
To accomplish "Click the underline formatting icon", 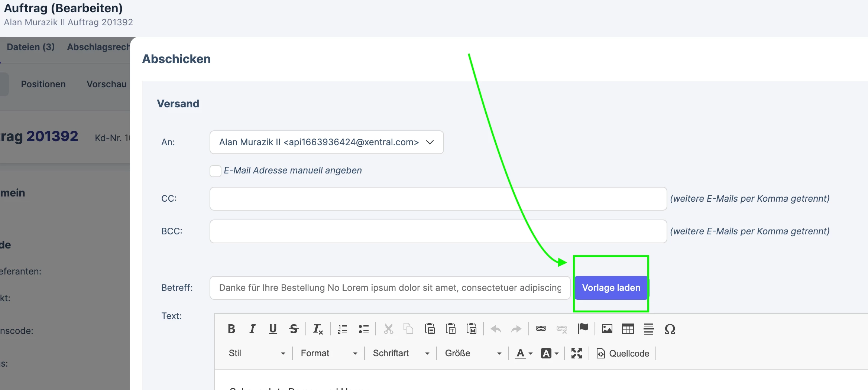I will pos(273,329).
